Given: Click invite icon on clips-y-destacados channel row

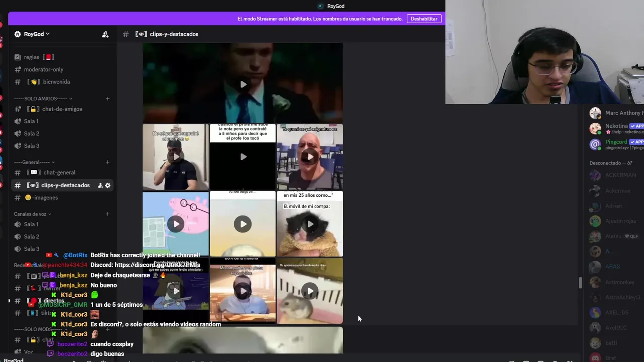Looking at the screenshot, I should (100, 186).
